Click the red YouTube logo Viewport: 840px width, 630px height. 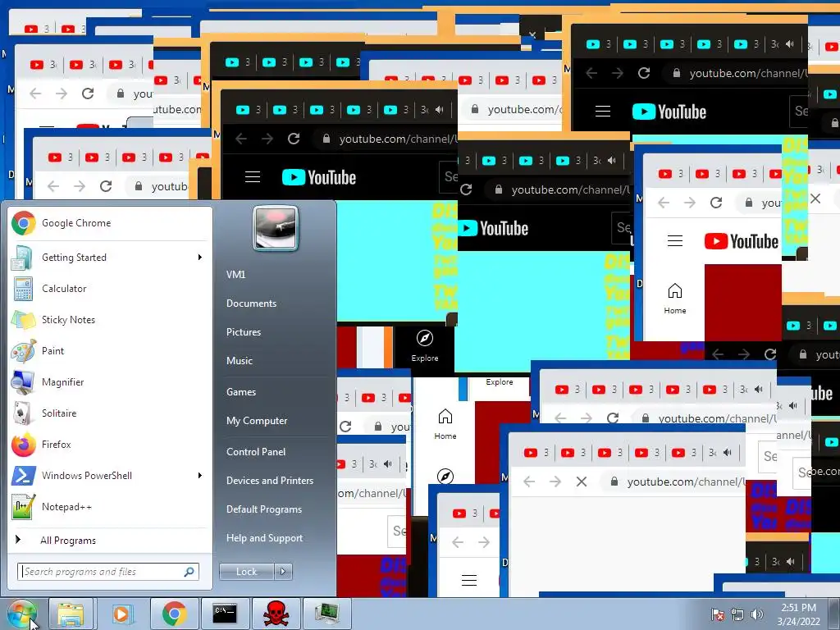coord(742,242)
